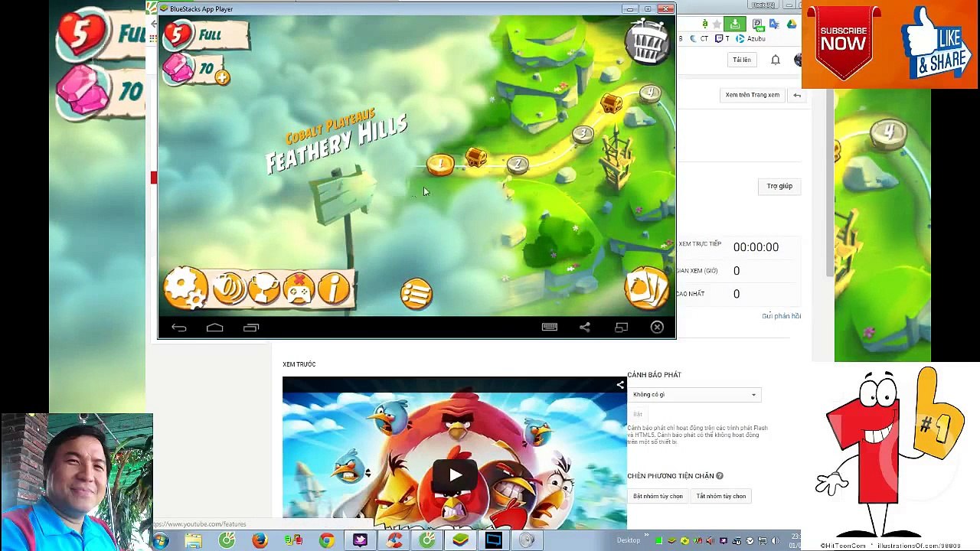Viewport: 980px width, 551px height.
Task: Play the Angry Birds preview video
Action: [x=455, y=474]
